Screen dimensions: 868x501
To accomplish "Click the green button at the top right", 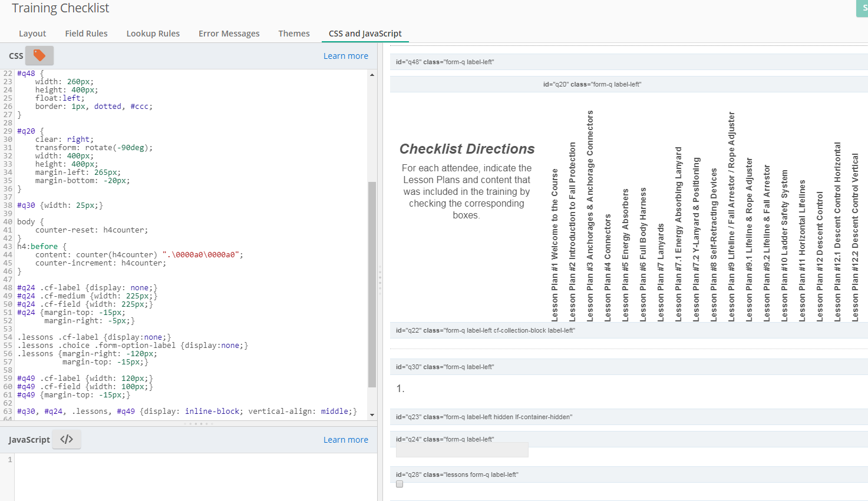I will pyautogui.click(x=862, y=8).
